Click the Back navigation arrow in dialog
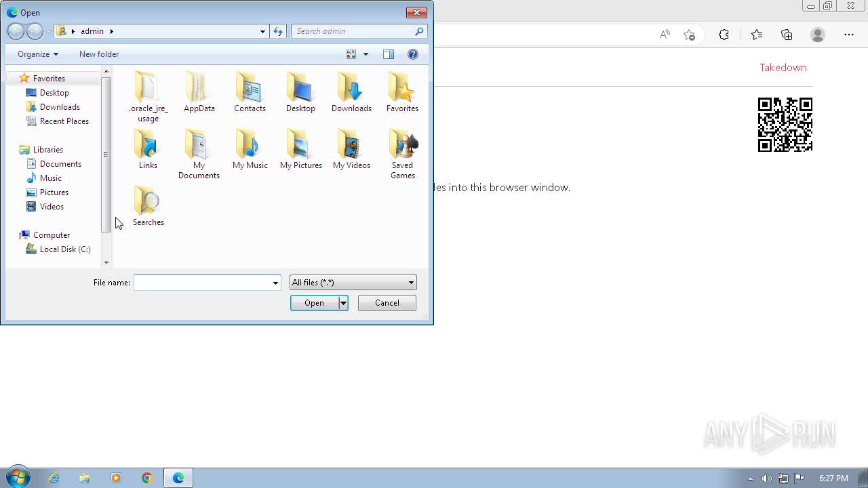868x488 pixels. click(x=16, y=31)
